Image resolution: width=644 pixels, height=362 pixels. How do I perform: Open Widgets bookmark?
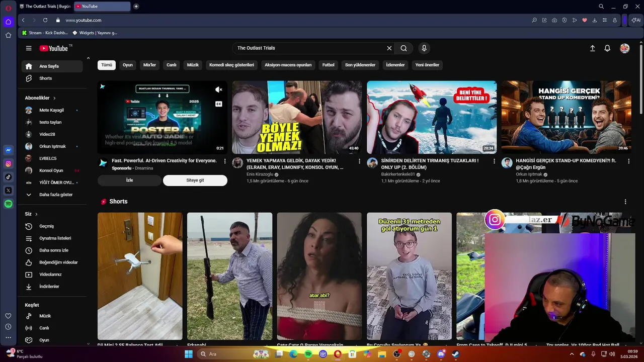(x=95, y=33)
